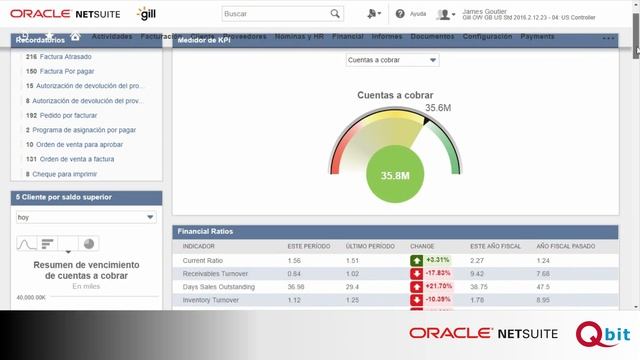
Task: Click the search magnifier icon
Action: click(x=335, y=13)
